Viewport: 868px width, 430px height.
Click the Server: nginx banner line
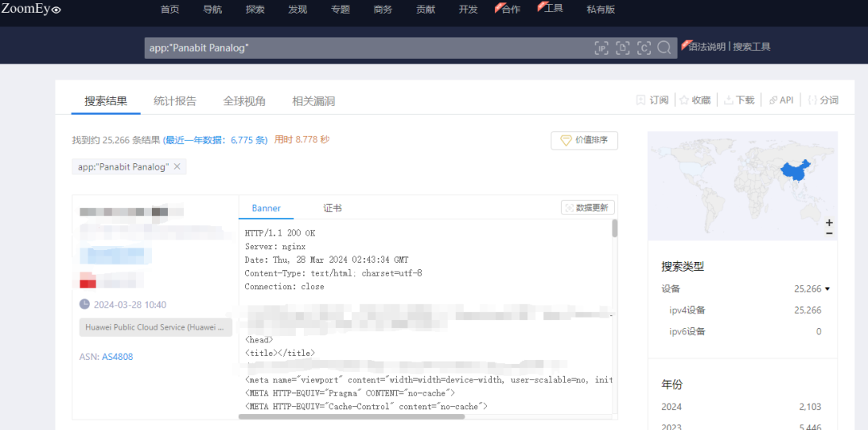275,246
